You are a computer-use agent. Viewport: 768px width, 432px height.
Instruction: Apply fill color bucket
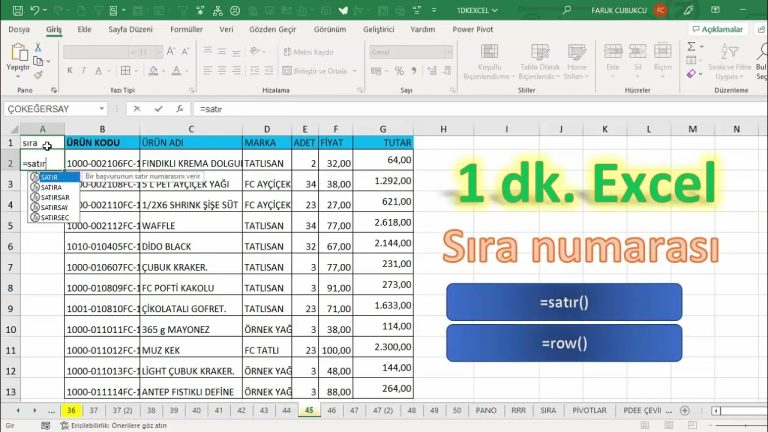click(153, 71)
